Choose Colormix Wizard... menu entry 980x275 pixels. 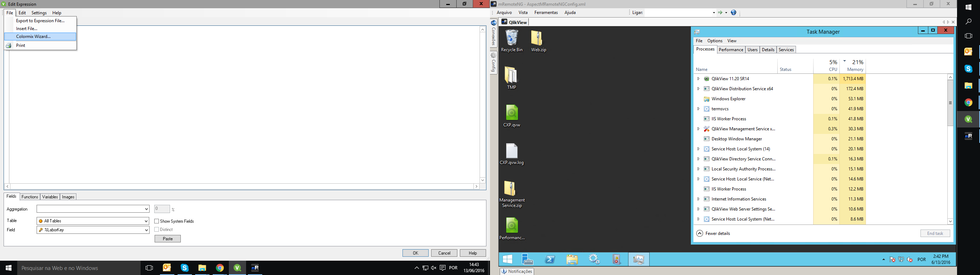pos(40,37)
